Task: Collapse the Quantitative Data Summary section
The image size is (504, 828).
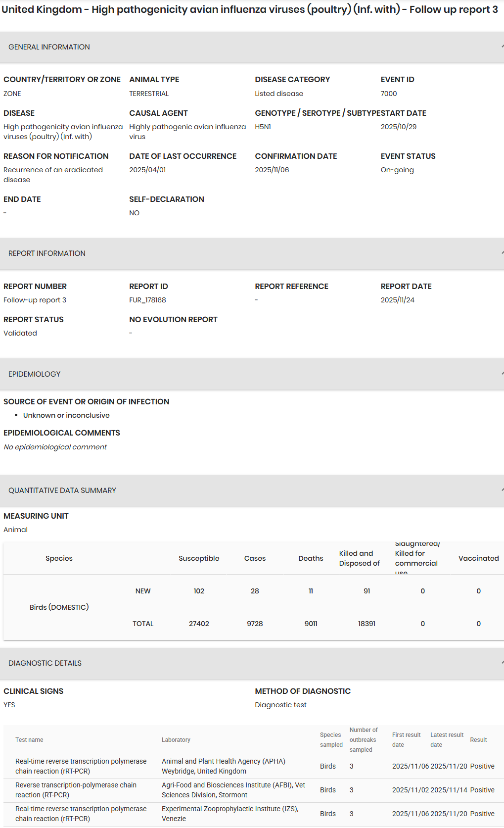Action: click(252, 490)
